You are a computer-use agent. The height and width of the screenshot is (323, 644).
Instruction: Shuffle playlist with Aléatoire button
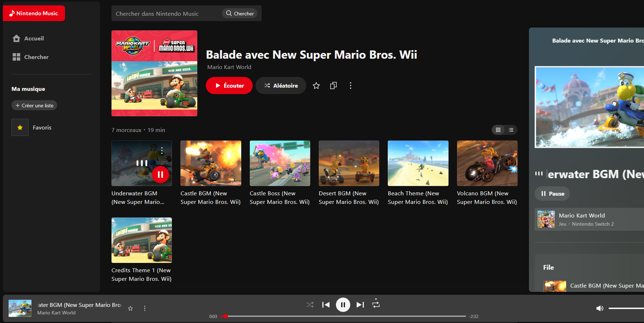click(281, 85)
